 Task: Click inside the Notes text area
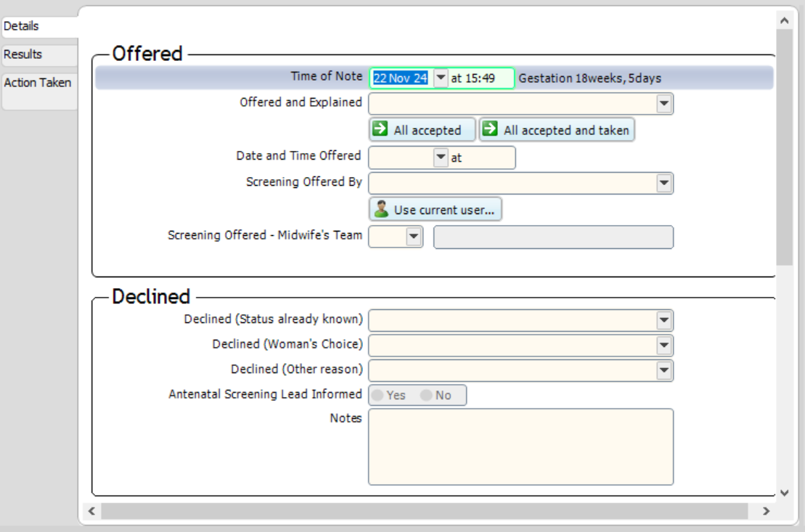coord(520,446)
